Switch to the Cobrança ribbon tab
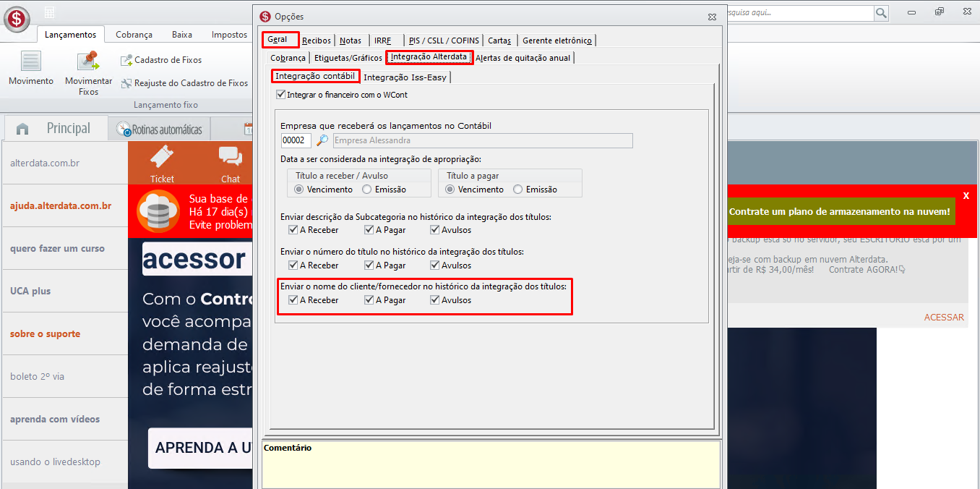The height and width of the screenshot is (489, 980). [134, 35]
